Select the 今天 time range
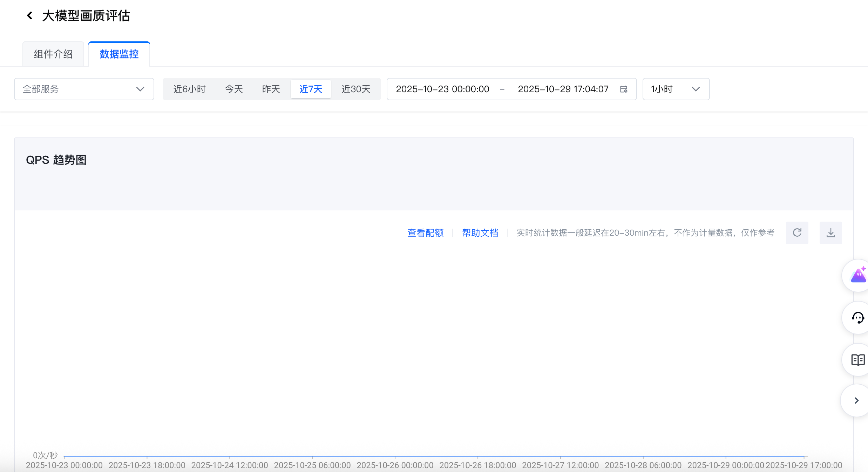 (x=234, y=89)
